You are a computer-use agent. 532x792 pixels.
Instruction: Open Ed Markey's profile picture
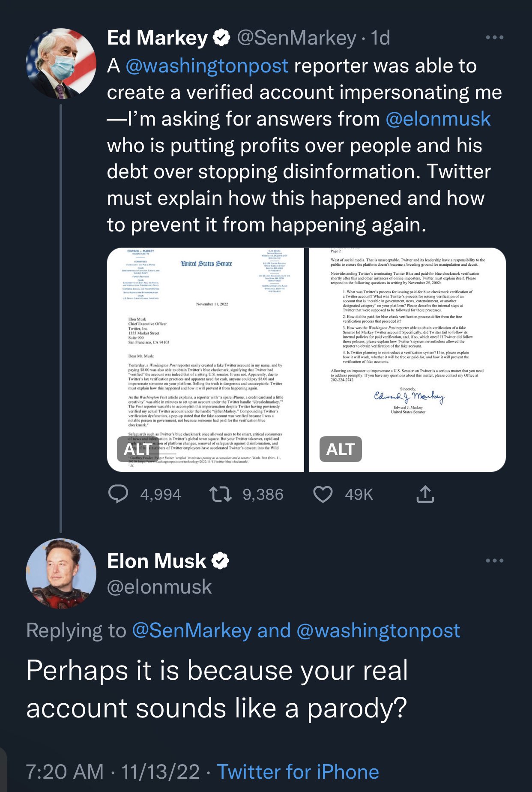[x=61, y=63]
